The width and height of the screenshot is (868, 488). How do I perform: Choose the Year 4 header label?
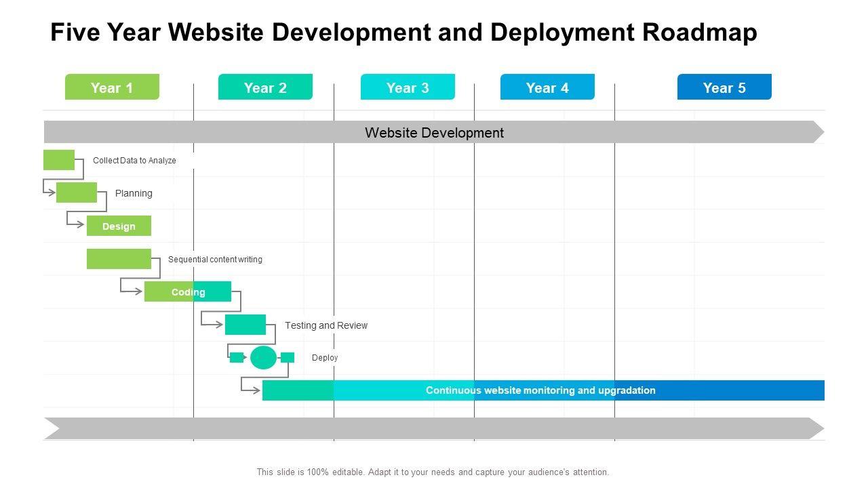pos(547,87)
